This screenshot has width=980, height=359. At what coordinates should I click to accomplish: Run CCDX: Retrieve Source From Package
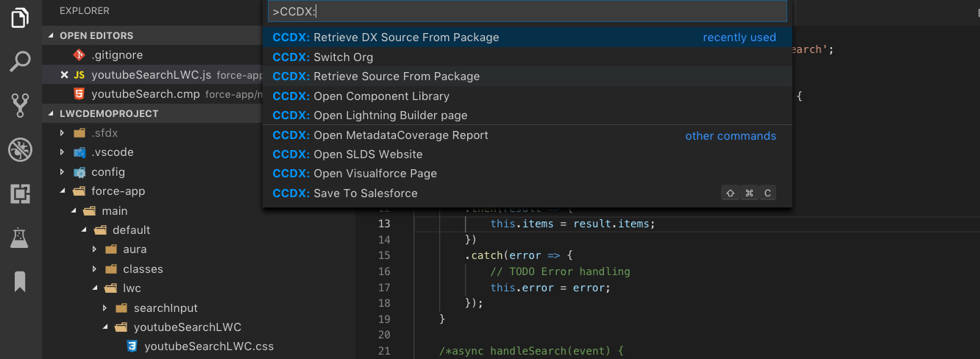coord(527,77)
